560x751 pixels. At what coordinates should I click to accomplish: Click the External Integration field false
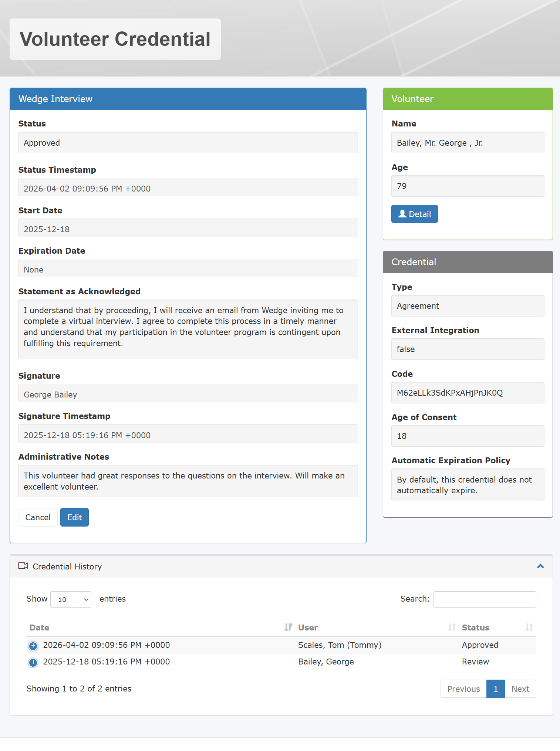tap(468, 349)
